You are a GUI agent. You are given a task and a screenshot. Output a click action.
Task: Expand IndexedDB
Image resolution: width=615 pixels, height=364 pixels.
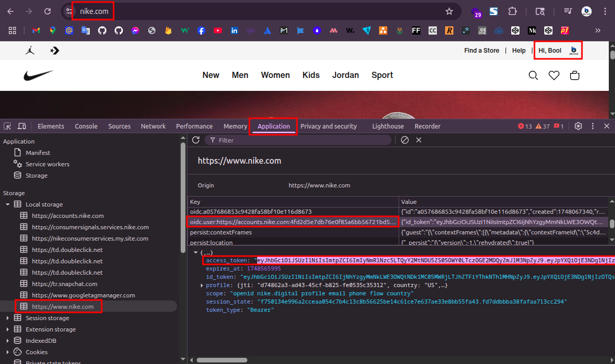point(7,341)
